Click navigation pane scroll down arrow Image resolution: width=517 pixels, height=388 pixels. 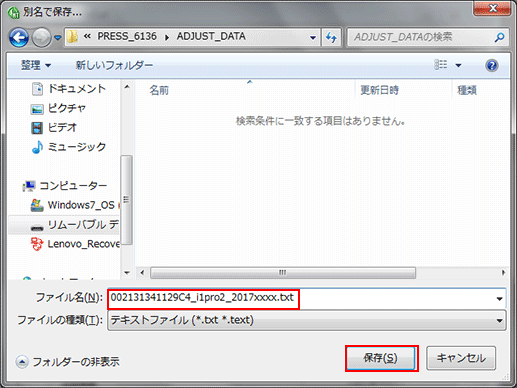click(127, 273)
